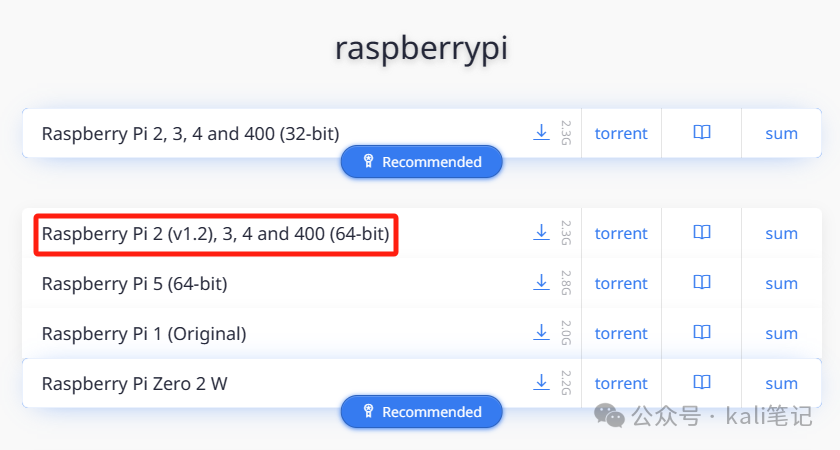This screenshot has width=840, height=450.
Task: Open documentation book icon for Pi Zero 2 W
Action: pos(702,382)
